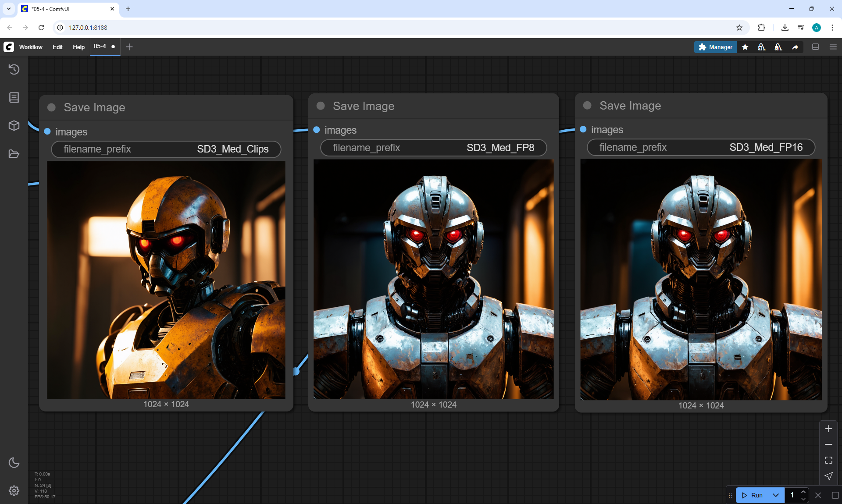Zoom in with the plus icon
This screenshot has width=842, height=504.
click(x=828, y=429)
